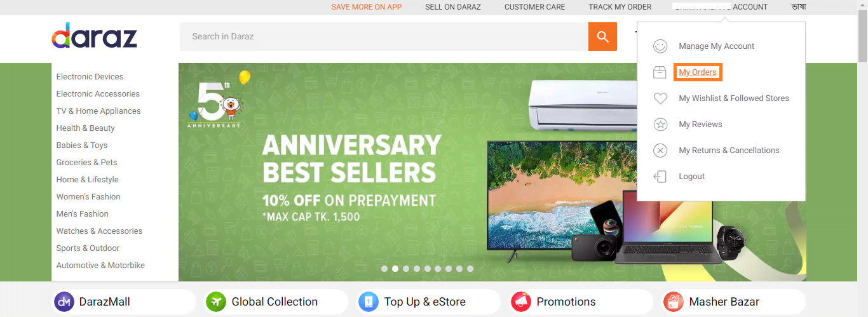The height and width of the screenshot is (317, 868).
Task: Select the first banner carousel dot
Action: click(x=384, y=269)
